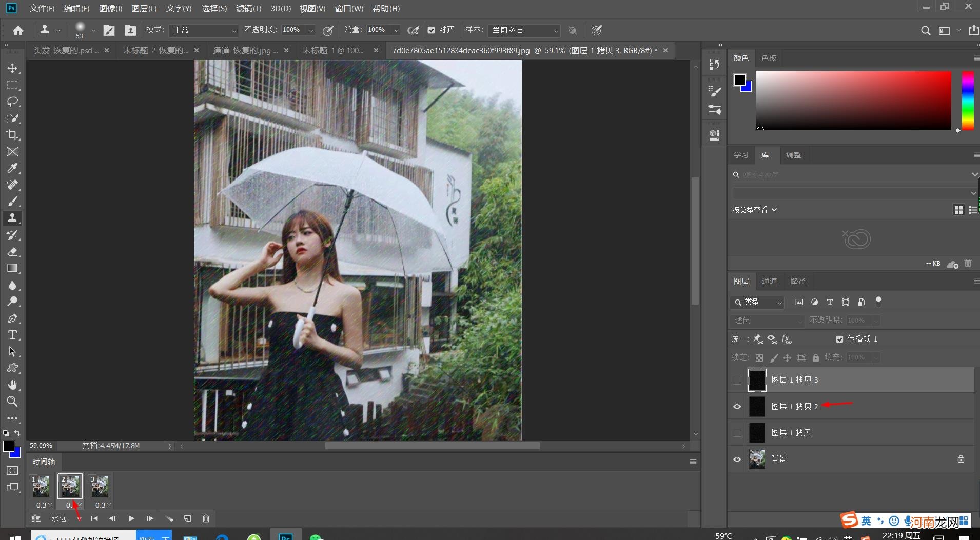Play the timeline animation
Viewport: 980px width, 540px height.
coord(131,518)
